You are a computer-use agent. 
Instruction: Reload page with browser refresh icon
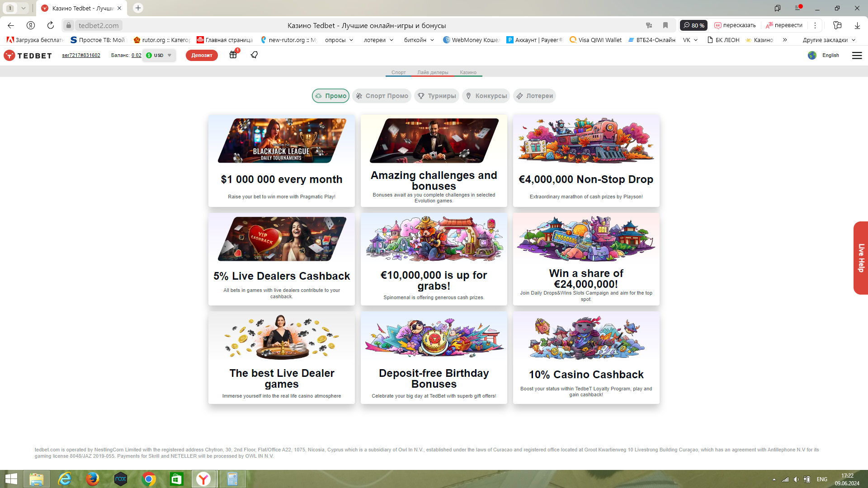coord(51,25)
